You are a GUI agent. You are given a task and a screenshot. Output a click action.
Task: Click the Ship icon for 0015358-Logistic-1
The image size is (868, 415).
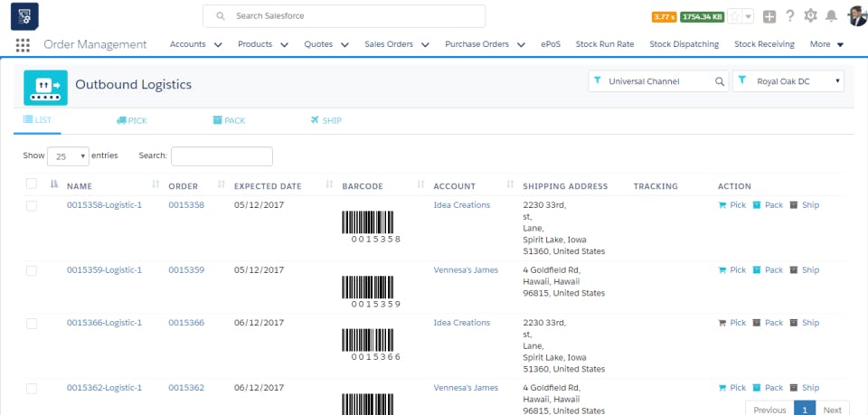pyautogui.click(x=793, y=205)
